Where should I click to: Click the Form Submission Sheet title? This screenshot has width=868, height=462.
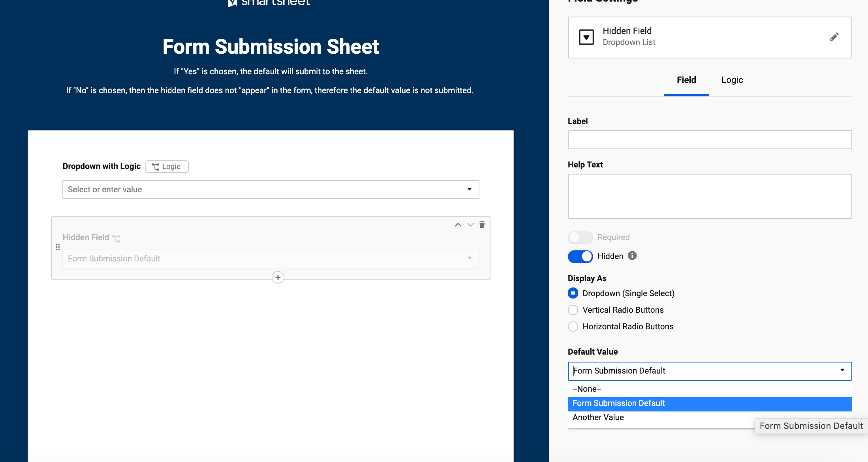point(271,47)
